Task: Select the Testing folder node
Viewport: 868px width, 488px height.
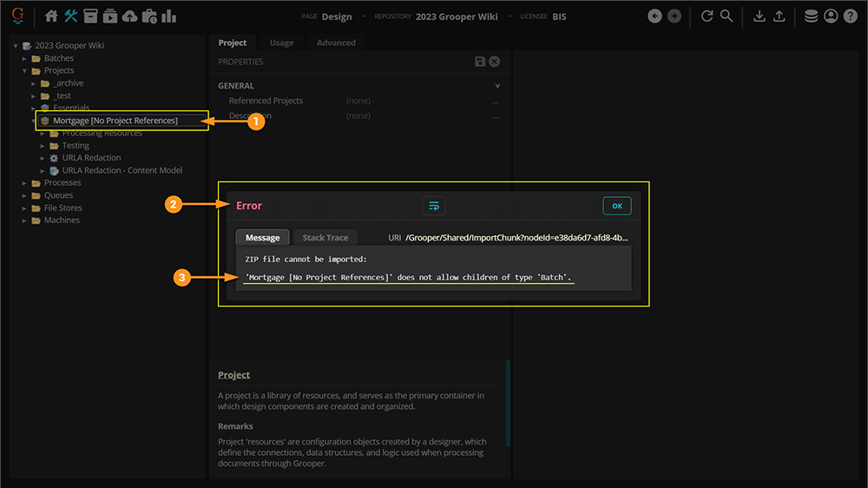Action: [76, 145]
